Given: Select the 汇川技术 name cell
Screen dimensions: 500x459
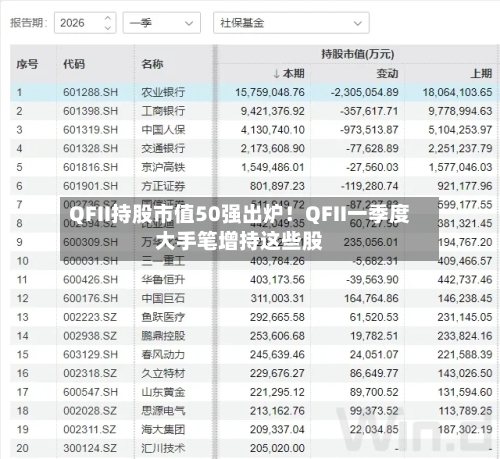Looking at the screenshot, I should 163,448.
